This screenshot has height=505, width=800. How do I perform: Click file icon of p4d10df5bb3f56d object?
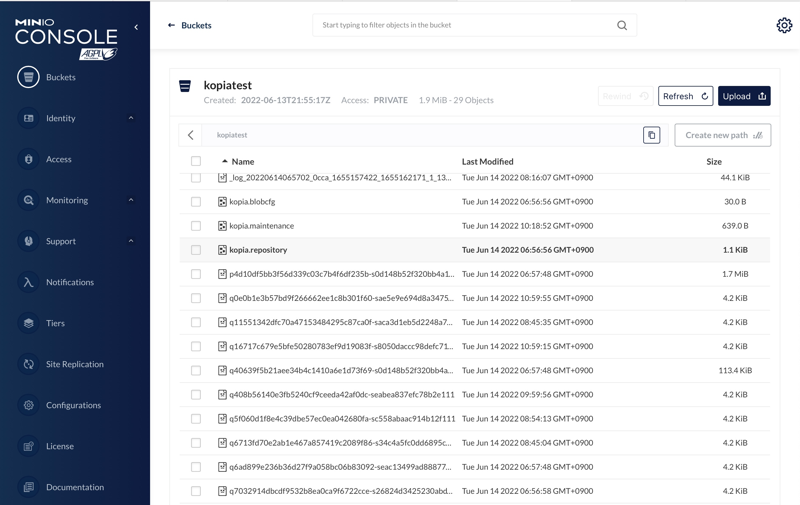222,274
